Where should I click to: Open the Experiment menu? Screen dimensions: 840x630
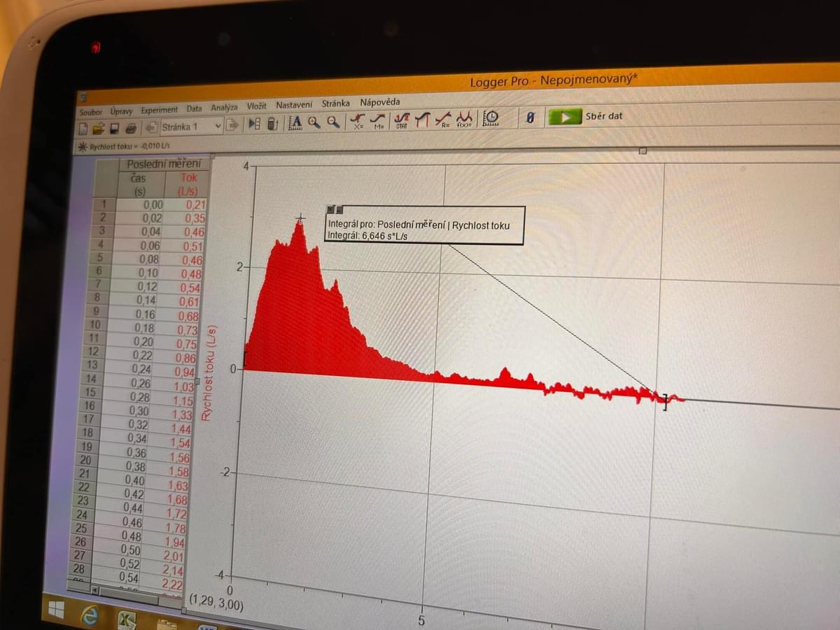tap(160, 110)
